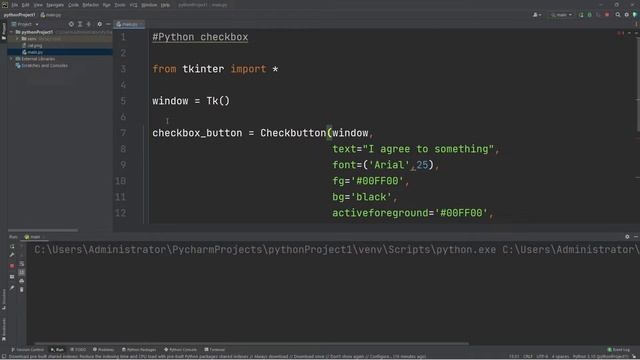The image size is (640, 360).
Task: Click the locate opened file target icon
Action: 71,24
